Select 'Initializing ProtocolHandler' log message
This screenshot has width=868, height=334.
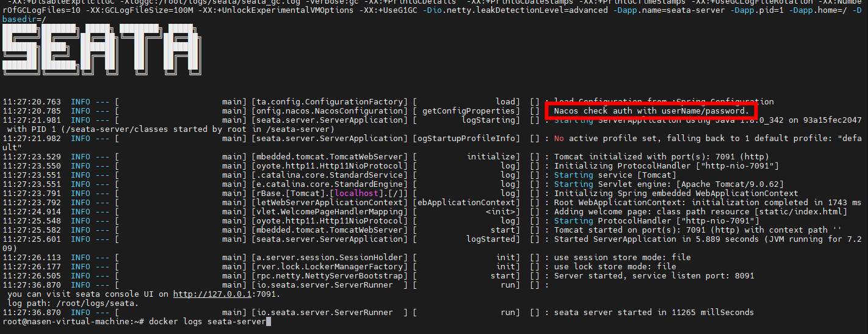pyautogui.click(x=665, y=166)
